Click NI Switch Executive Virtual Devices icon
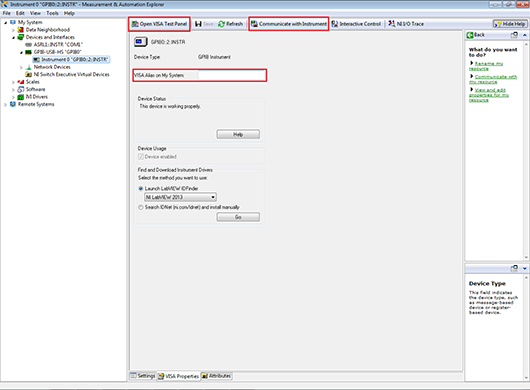530x390 pixels. click(x=29, y=74)
